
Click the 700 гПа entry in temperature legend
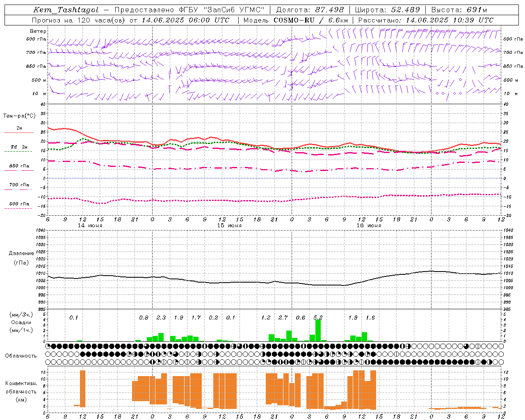[x=19, y=185]
